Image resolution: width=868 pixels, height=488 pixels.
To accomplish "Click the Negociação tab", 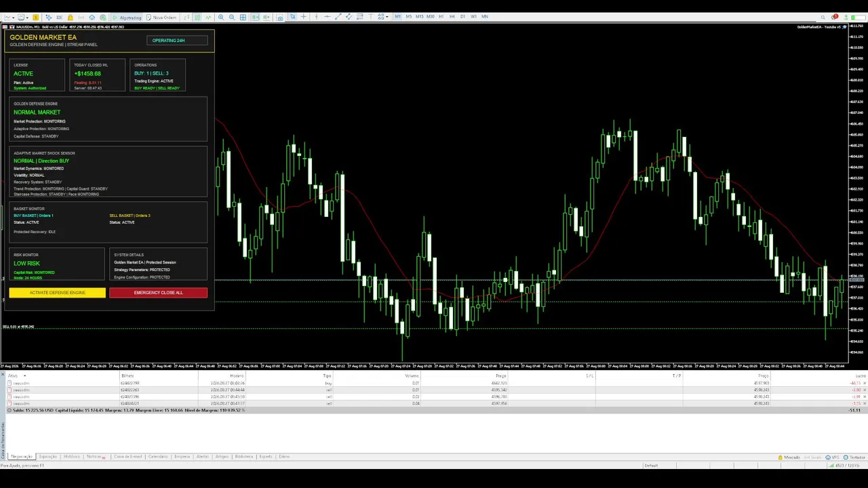I will click(x=22, y=457).
